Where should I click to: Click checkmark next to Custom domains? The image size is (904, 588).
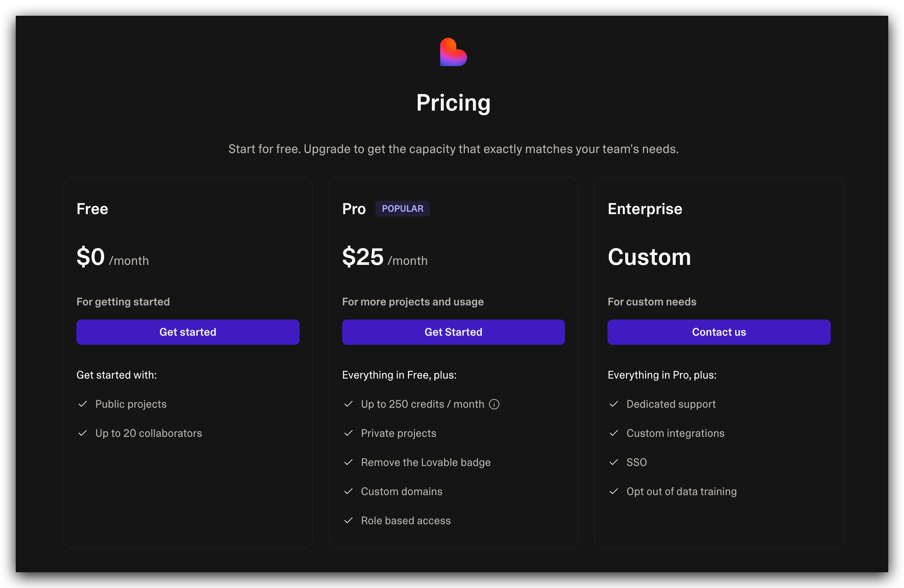(348, 492)
